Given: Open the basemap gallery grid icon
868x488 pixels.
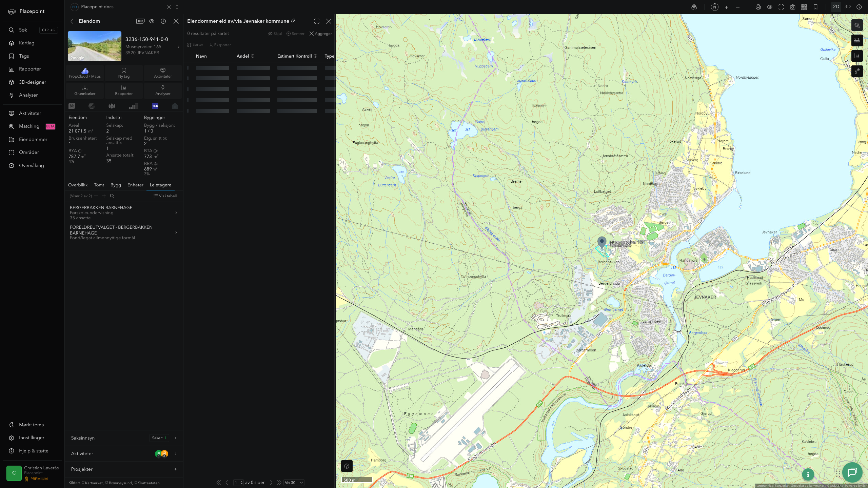Looking at the screenshot, I should point(804,7).
